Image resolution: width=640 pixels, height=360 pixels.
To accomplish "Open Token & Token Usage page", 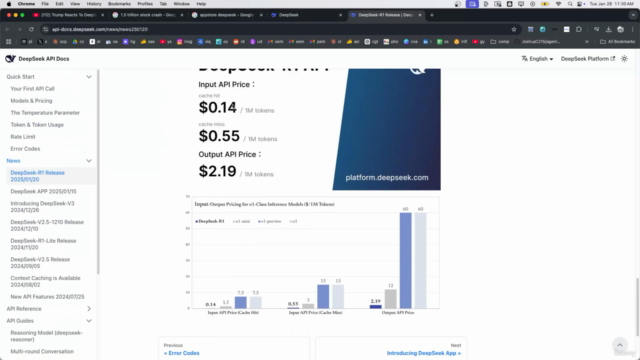I will (37, 125).
